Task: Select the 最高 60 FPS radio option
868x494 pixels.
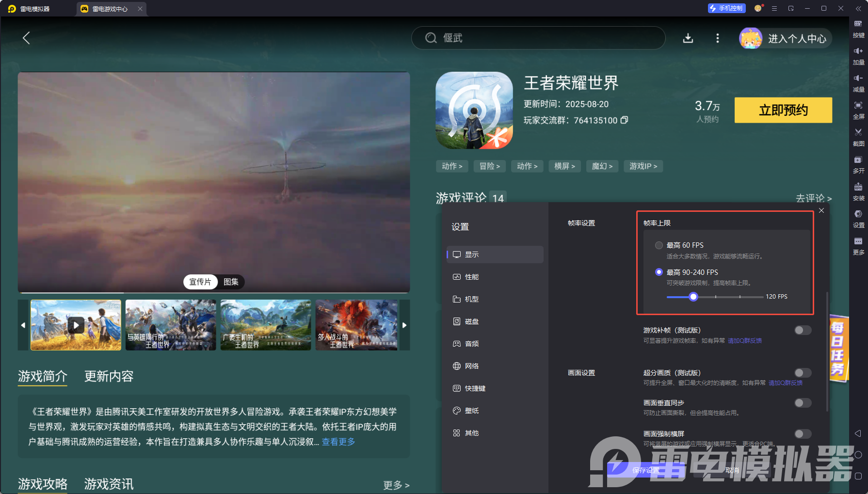Action: (659, 245)
